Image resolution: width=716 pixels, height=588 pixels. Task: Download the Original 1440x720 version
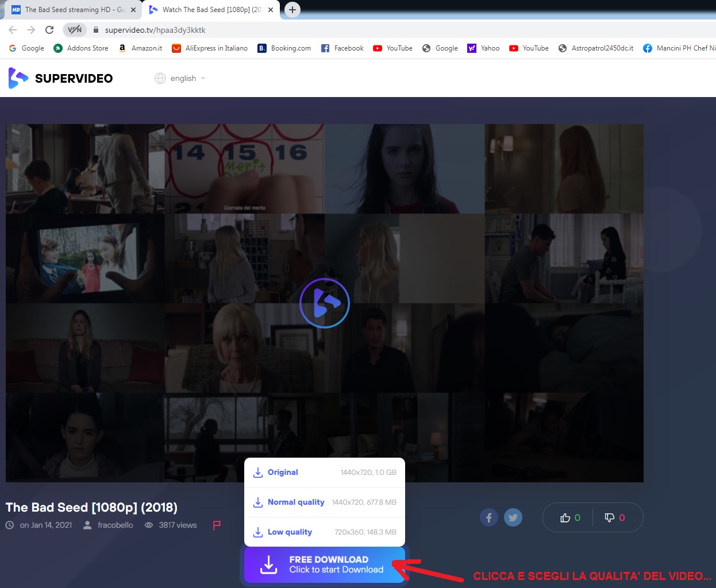tap(325, 473)
